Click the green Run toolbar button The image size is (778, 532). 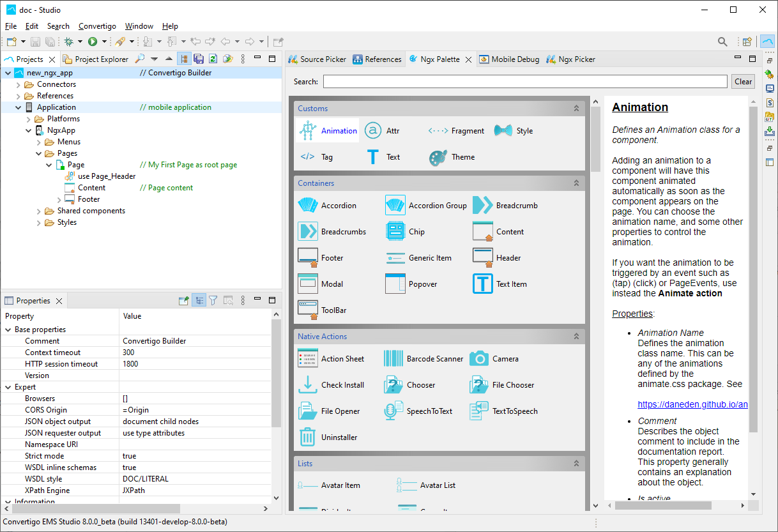tap(93, 42)
